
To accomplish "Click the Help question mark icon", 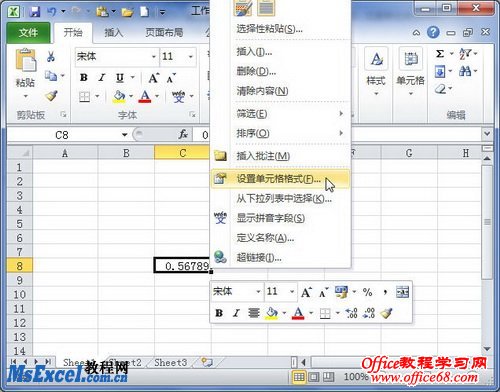I will (x=433, y=32).
